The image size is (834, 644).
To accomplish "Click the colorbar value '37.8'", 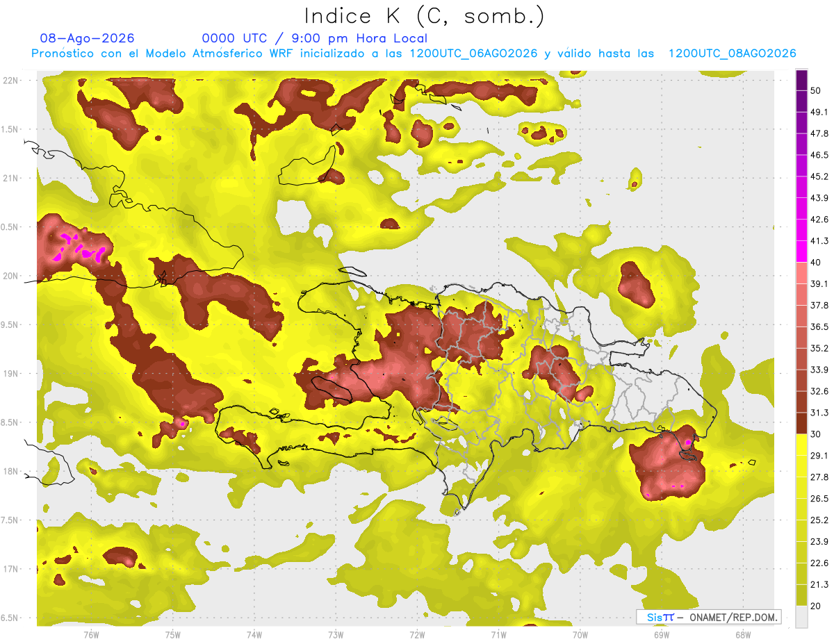I will [x=820, y=305].
